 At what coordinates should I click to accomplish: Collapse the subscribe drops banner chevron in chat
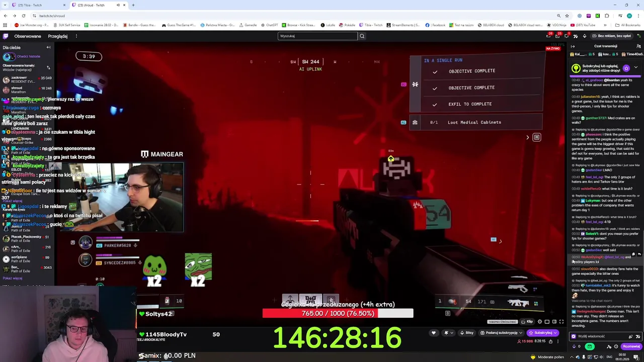635,67
